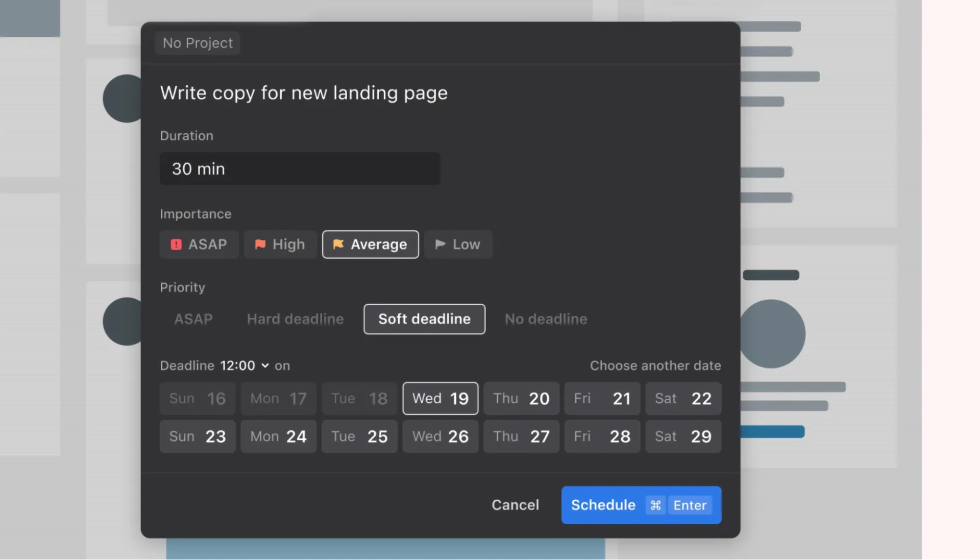Click the yellow Average flag icon

[x=338, y=245]
